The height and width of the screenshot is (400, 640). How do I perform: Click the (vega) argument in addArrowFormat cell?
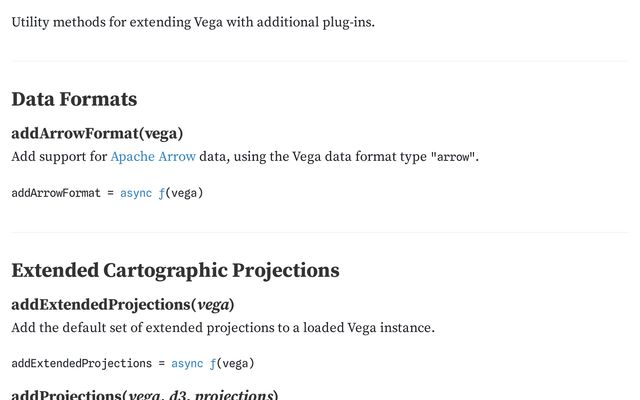(x=184, y=193)
